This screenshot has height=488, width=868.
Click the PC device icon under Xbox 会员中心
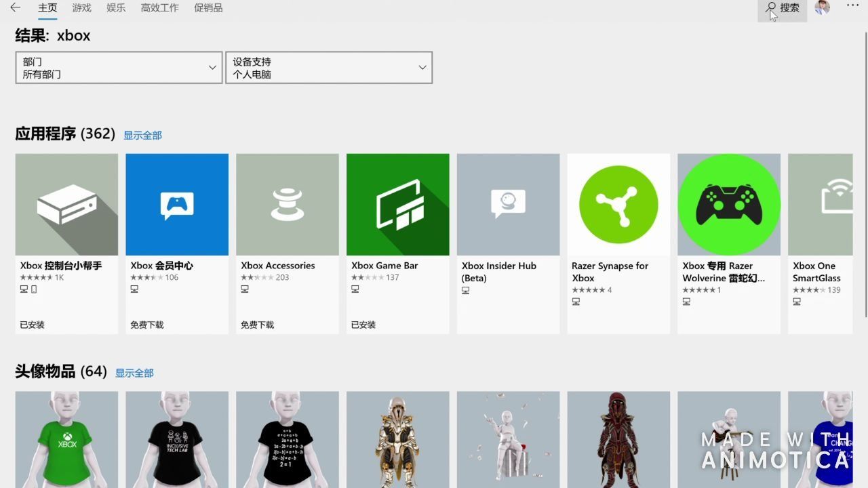[134, 289]
